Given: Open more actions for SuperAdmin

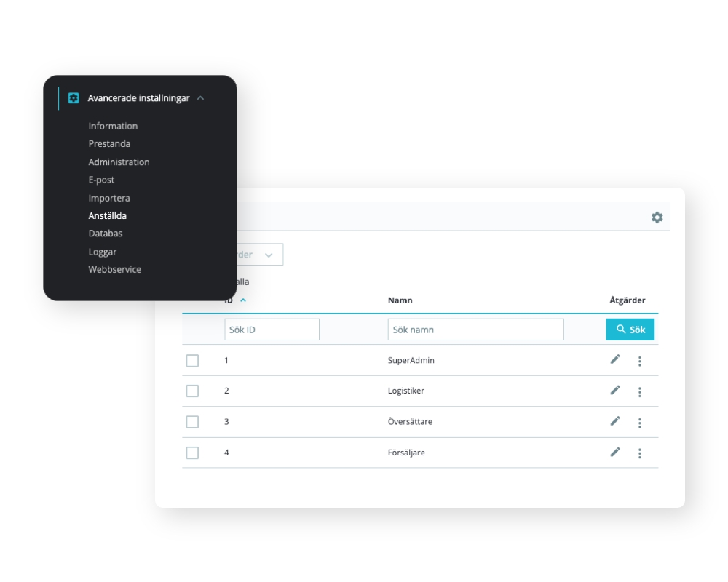Looking at the screenshot, I should (x=640, y=361).
